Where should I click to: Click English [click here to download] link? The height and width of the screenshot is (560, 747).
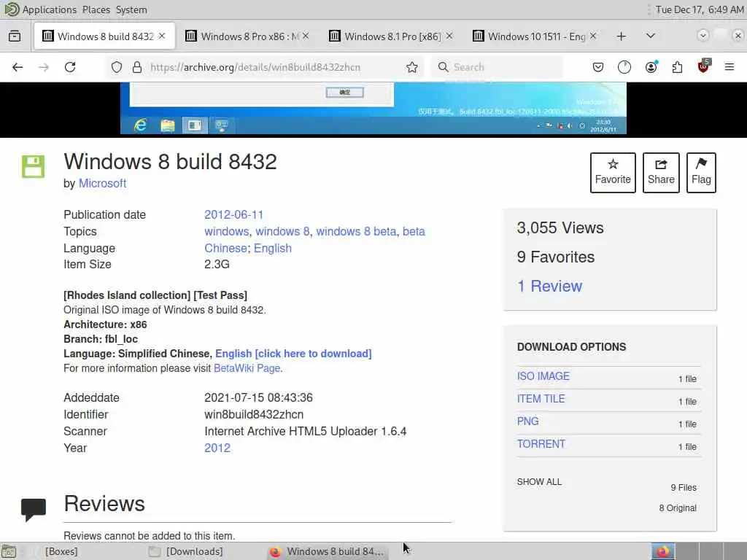click(x=293, y=354)
